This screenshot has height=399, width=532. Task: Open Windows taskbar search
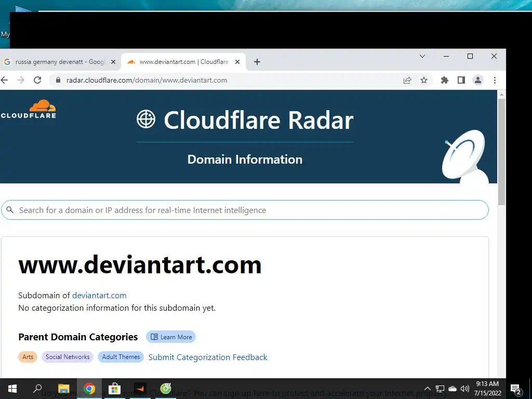coord(37,389)
